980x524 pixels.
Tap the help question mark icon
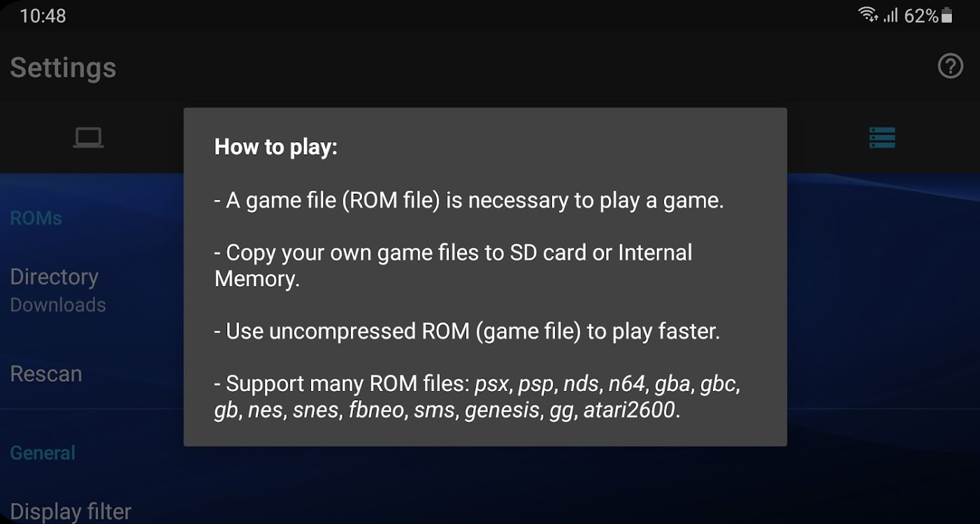pos(950,67)
